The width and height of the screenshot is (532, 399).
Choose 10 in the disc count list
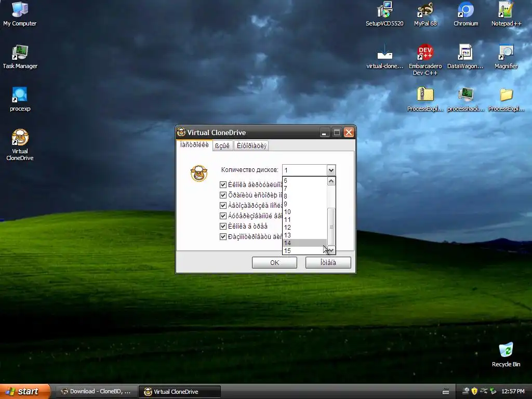click(x=305, y=212)
